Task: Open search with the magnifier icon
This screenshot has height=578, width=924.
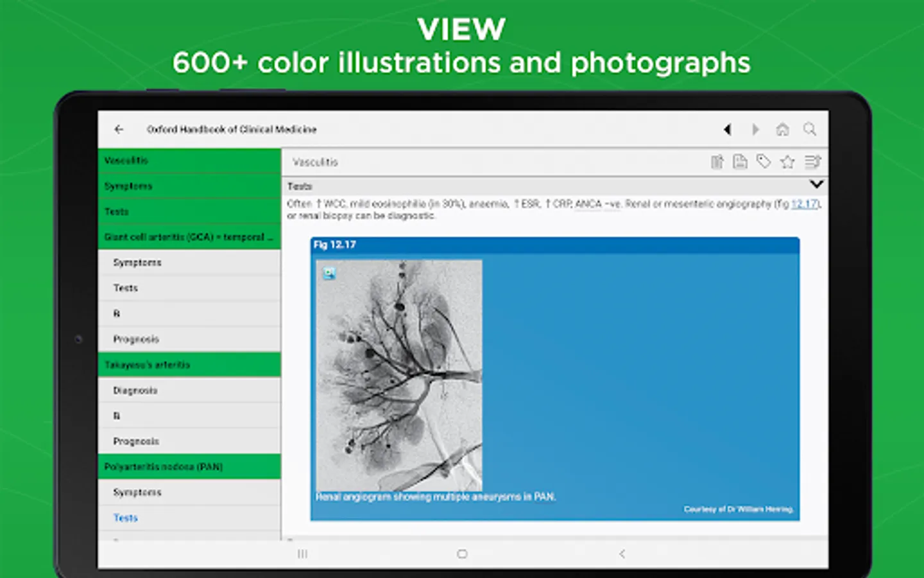Action: tap(810, 129)
